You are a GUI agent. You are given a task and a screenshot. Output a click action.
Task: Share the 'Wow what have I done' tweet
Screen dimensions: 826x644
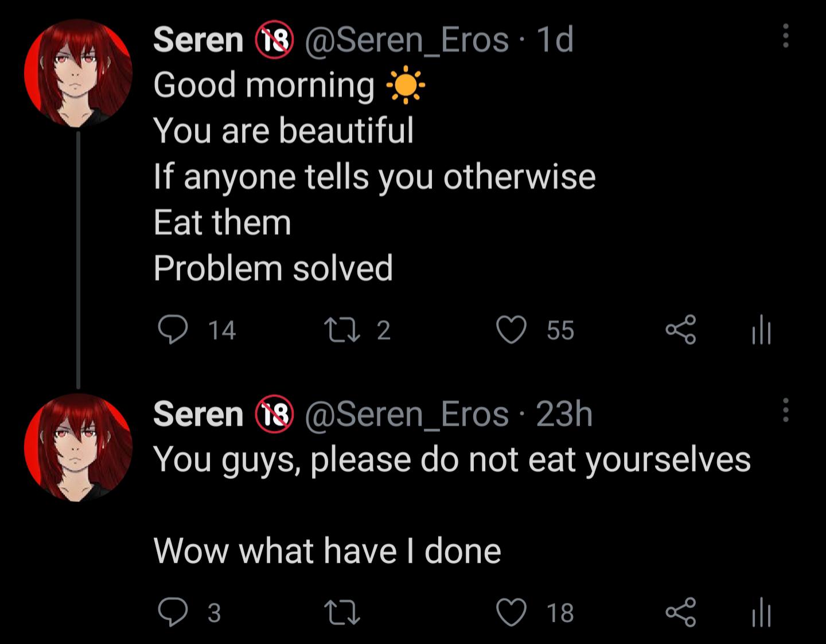pos(681,612)
